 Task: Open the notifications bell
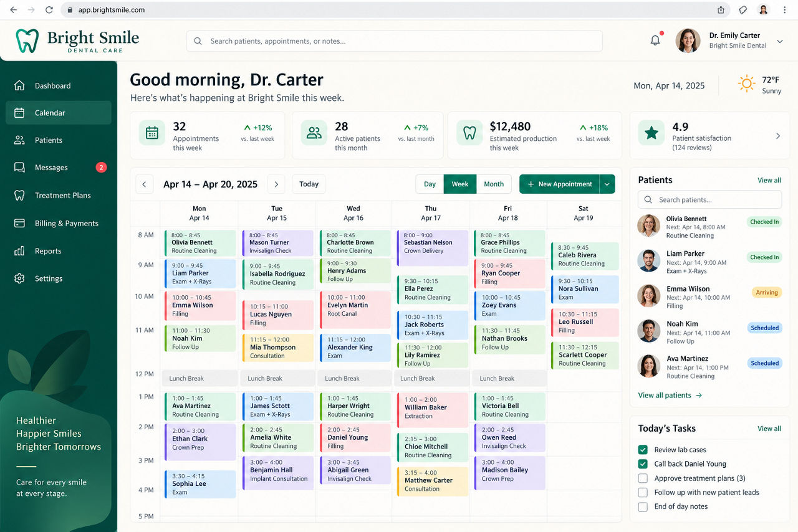(655, 40)
